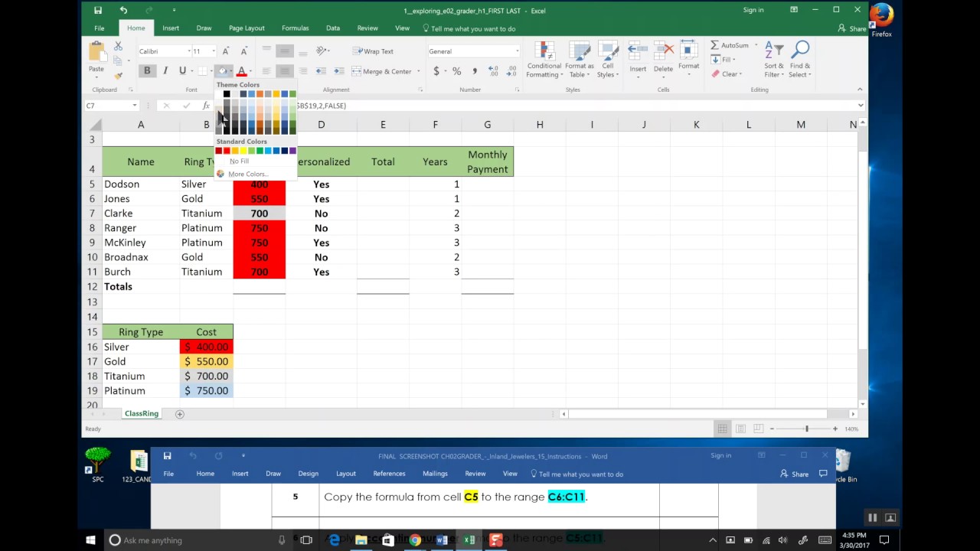Image resolution: width=980 pixels, height=551 pixels.
Task: Pick black from Theme Colors
Action: pos(227,94)
